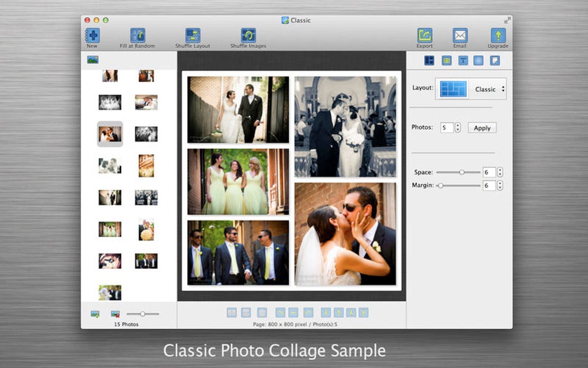This screenshot has width=588, height=368.
Task: Click the add photo icon below thumbnails
Action: pyautogui.click(x=95, y=314)
